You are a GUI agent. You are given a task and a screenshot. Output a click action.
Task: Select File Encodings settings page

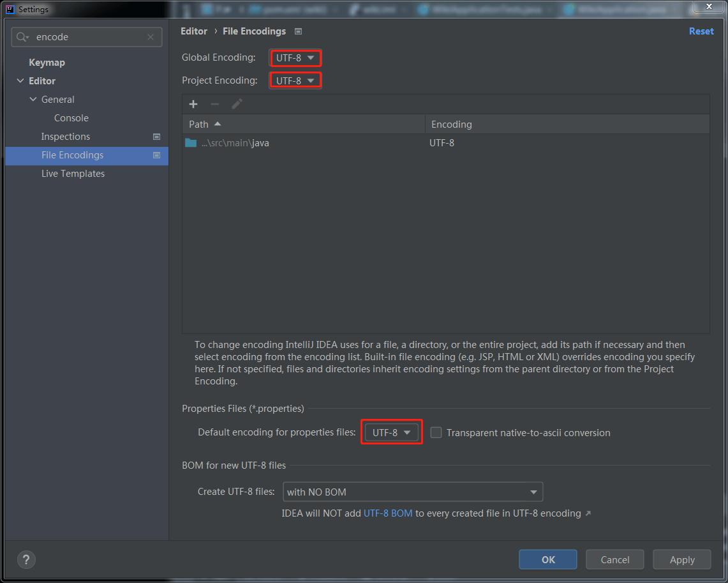pos(87,155)
